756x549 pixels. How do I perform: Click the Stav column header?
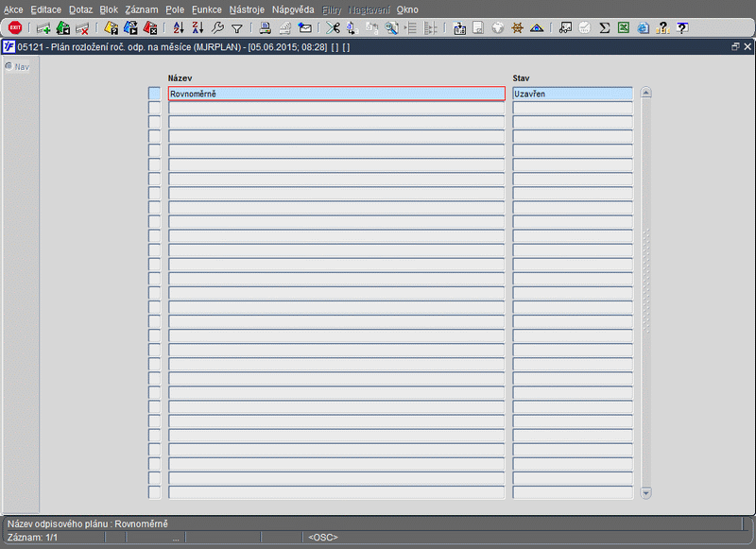[521, 78]
